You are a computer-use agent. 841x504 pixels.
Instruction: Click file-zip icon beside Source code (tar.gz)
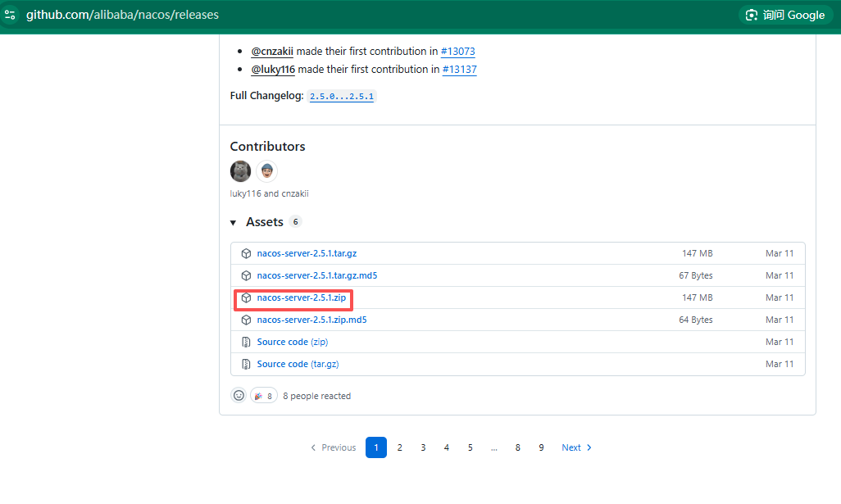(x=246, y=364)
